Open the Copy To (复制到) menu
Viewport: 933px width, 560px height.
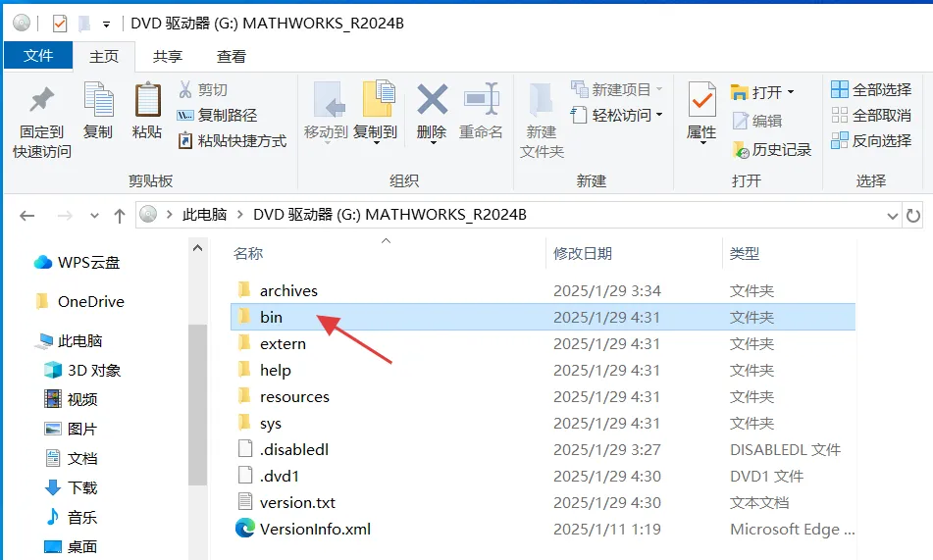click(376, 113)
